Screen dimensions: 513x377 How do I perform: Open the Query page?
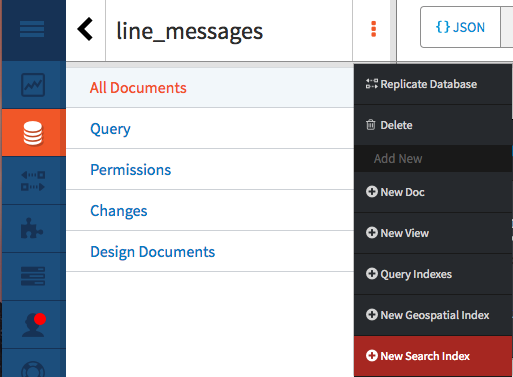[x=210, y=129]
